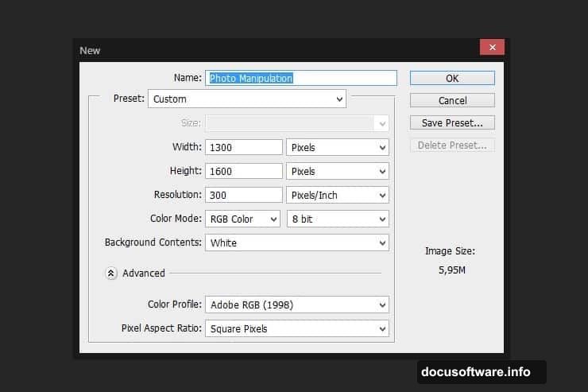Click the Advanced section label
The width and height of the screenshot is (588, 392).
coord(144,273)
